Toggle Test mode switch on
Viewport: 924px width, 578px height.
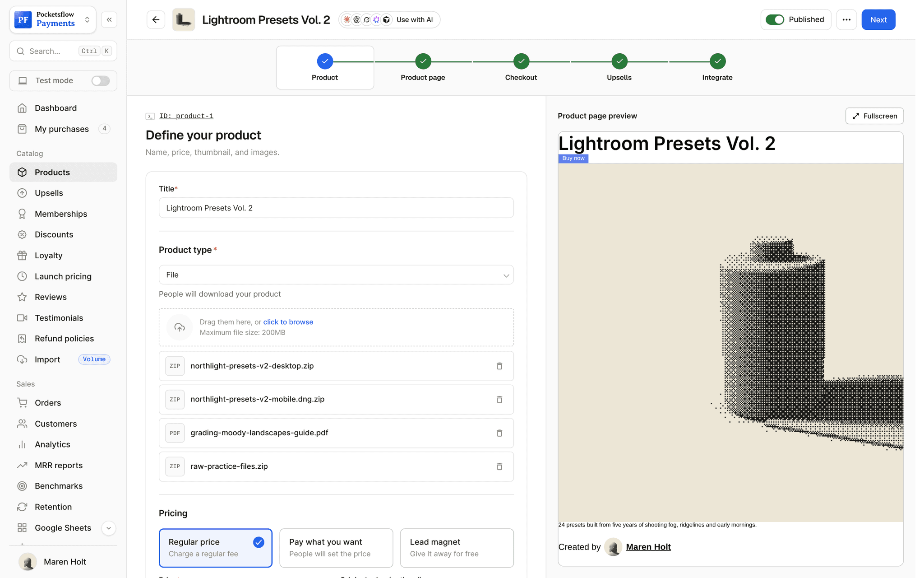(x=100, y=81)
